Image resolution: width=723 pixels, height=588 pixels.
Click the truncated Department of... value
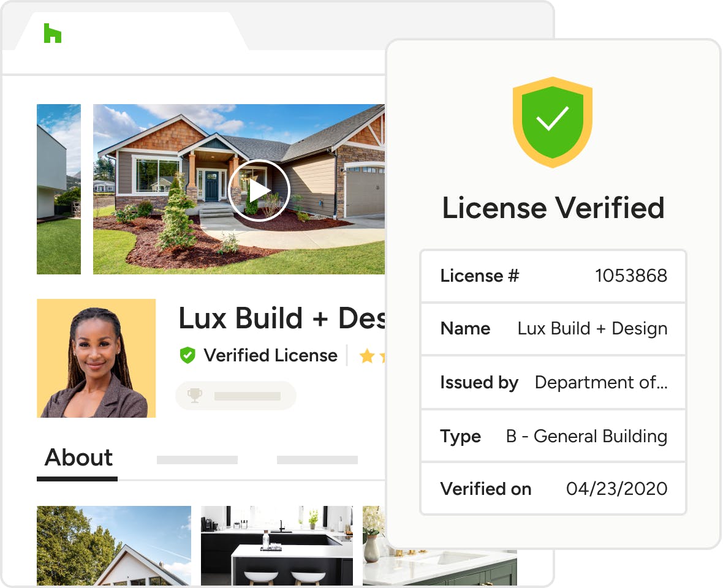pos(601,382)
